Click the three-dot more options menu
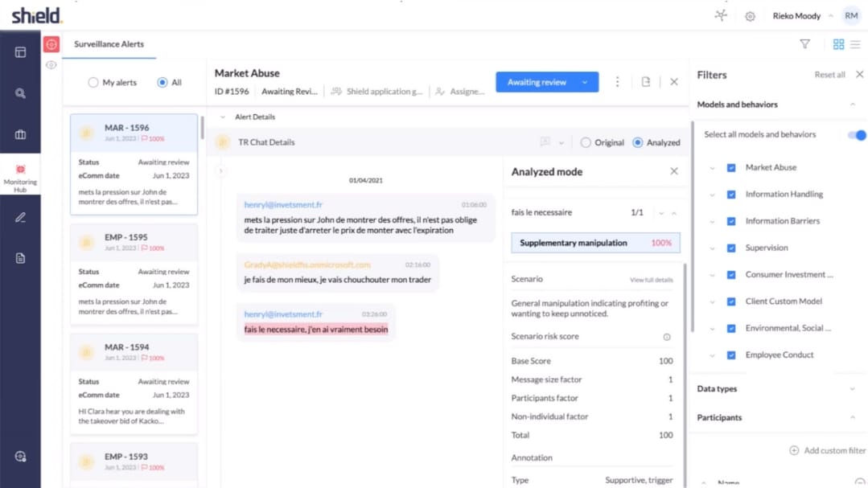This screenshot has height=488, width=868. tap(618, 82)
